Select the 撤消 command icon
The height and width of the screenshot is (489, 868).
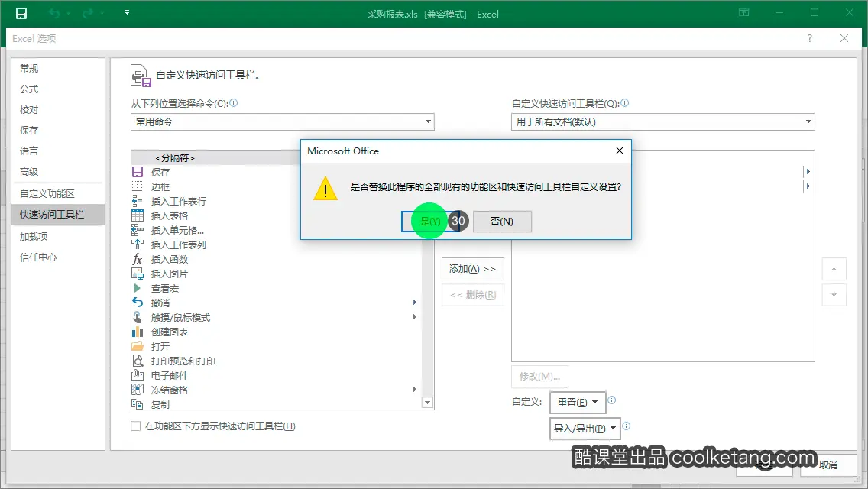pyautogui.click(x=138, y=303)
